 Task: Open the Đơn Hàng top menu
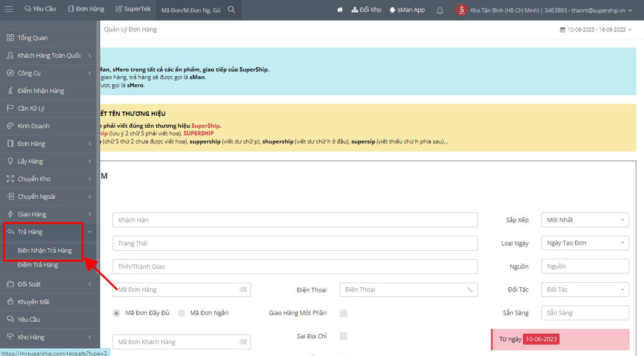[86, 10]
